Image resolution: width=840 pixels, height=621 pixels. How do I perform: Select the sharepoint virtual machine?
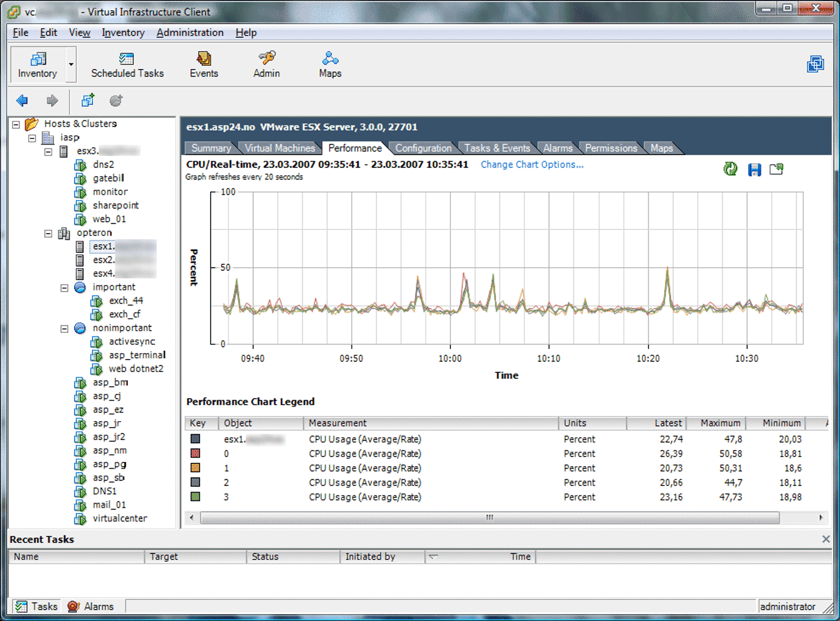115,205
